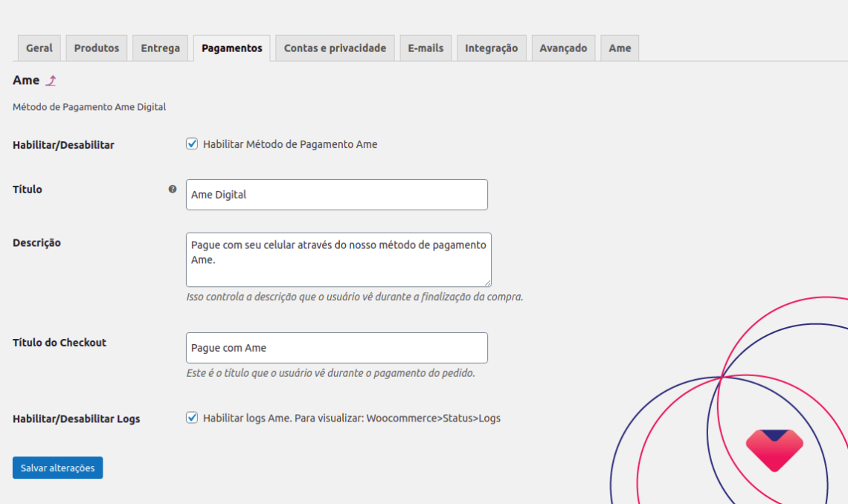The image size is (848, 504).
Task: Click the Salvar alterações button
Action: (57, 468)
